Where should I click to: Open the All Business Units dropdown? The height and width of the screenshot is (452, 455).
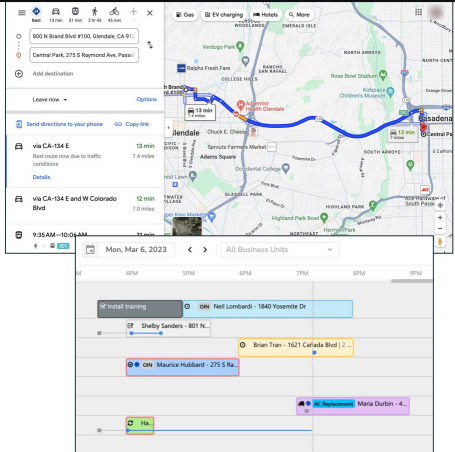(279, 250)
